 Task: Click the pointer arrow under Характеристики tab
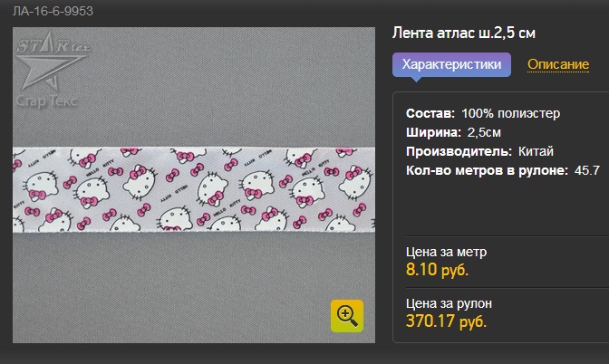(416, 79)
